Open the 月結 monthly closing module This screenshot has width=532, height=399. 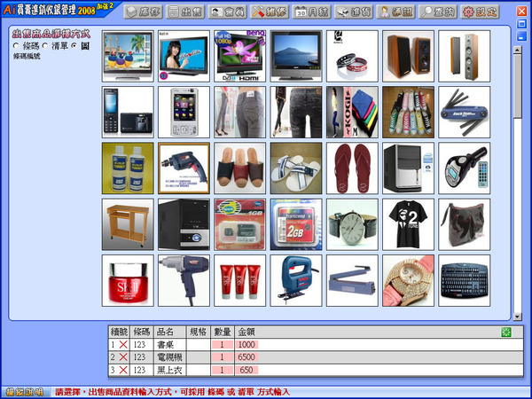[x=311, y=12]
